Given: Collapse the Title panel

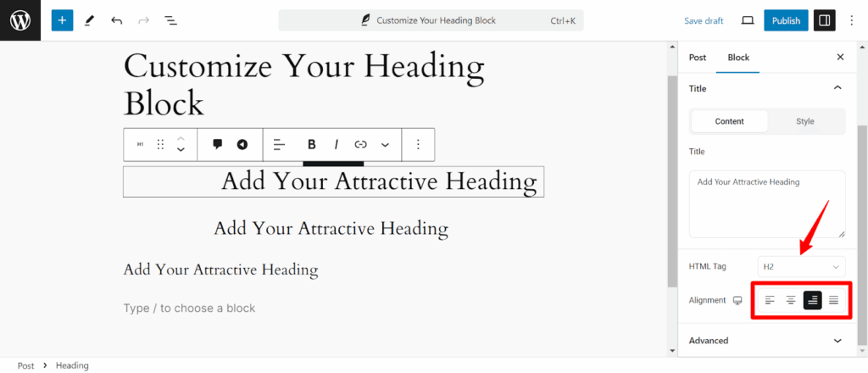Looking at the screenshot, I should pos(837,88).
